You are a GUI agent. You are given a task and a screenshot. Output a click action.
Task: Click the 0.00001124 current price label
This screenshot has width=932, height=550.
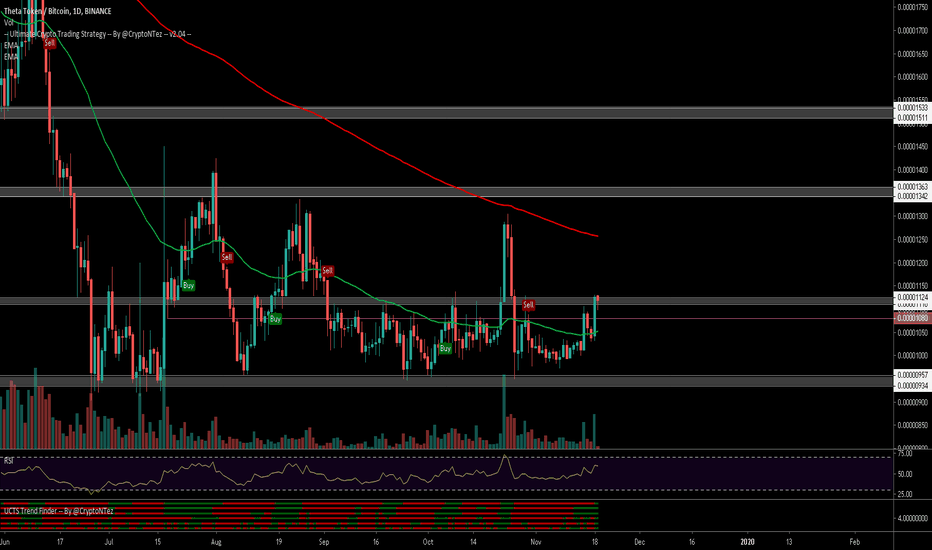tap(912, 297)
